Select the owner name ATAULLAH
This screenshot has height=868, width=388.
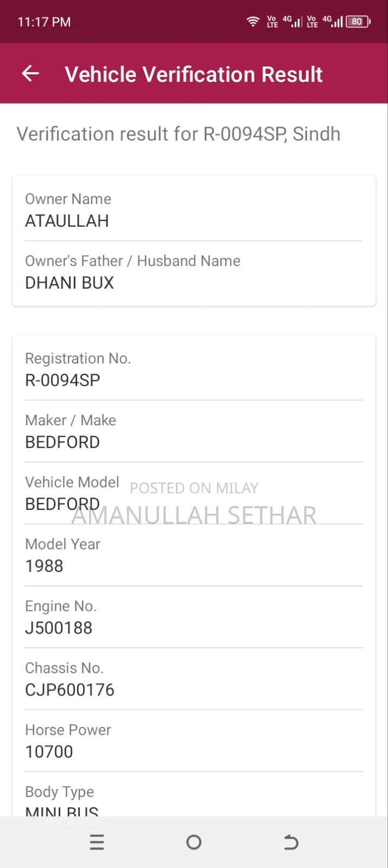coord(67,221)
